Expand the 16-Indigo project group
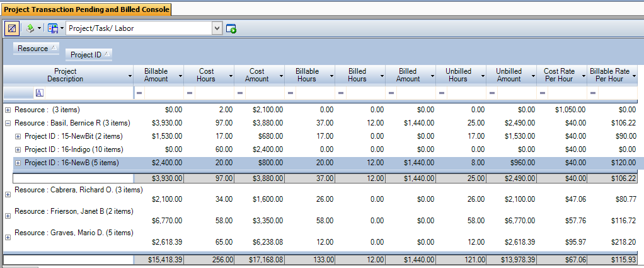The image size is (644, 268). point(18,149)
